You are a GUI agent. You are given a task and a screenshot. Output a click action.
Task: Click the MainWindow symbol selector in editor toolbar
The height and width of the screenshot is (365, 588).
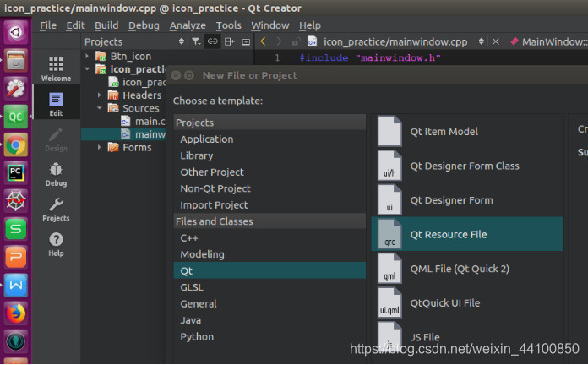[548, 41]
